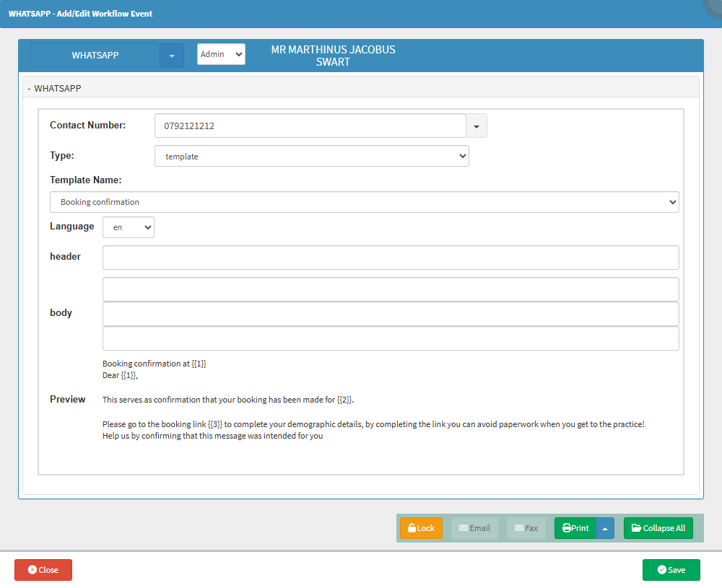This screenshot has height=588, width=722.
Task: Select the Template Name Booking confirmation dropdown
Action: click(364, 202)
